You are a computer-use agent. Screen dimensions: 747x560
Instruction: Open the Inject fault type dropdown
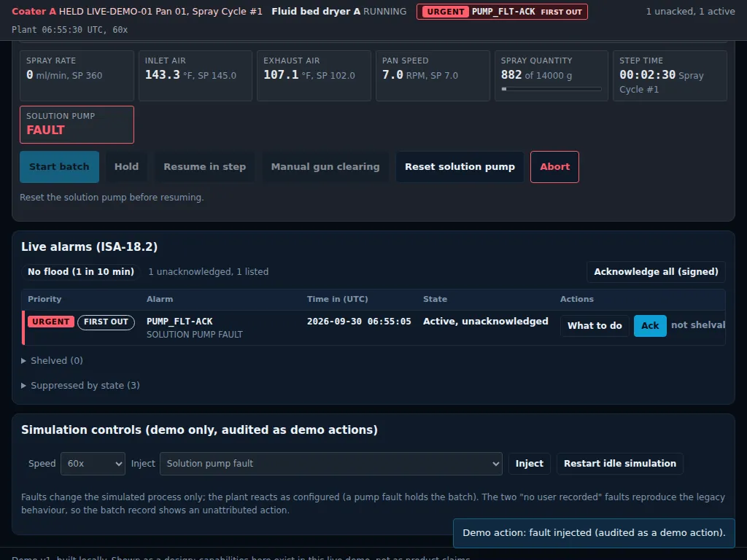coord(331,463)
